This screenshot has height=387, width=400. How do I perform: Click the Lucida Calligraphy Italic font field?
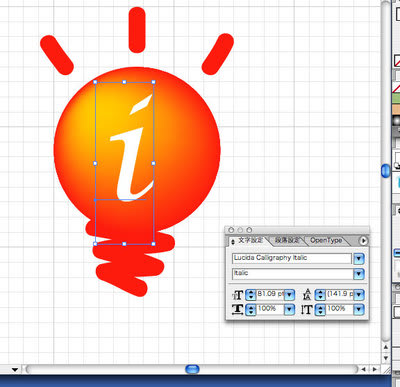pyautogui.click(x=292, y=258)
